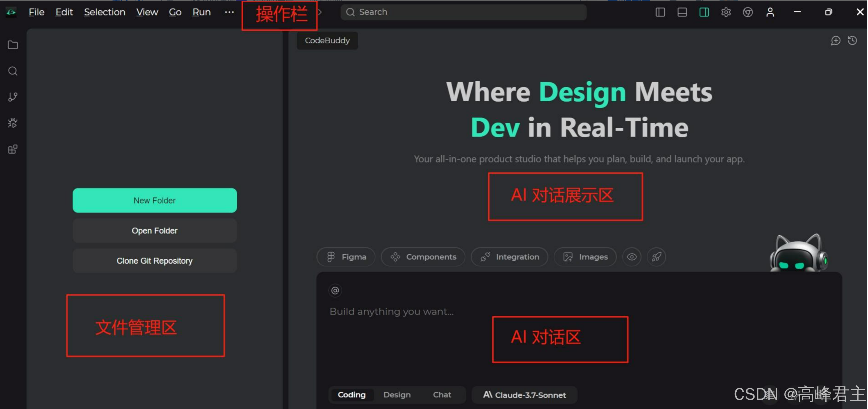
Task: Click the Open Folder button
Action: coord(155,231)
